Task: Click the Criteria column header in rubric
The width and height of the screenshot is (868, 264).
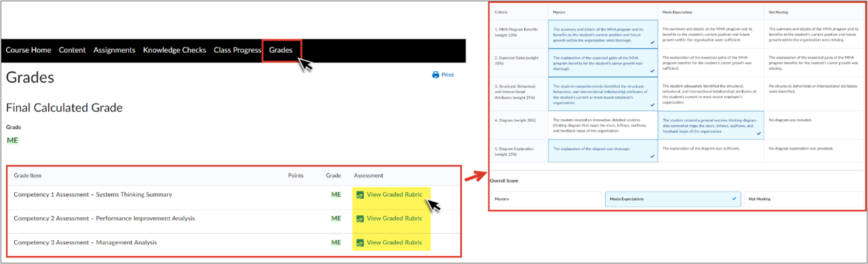Action: pos(502,13)
